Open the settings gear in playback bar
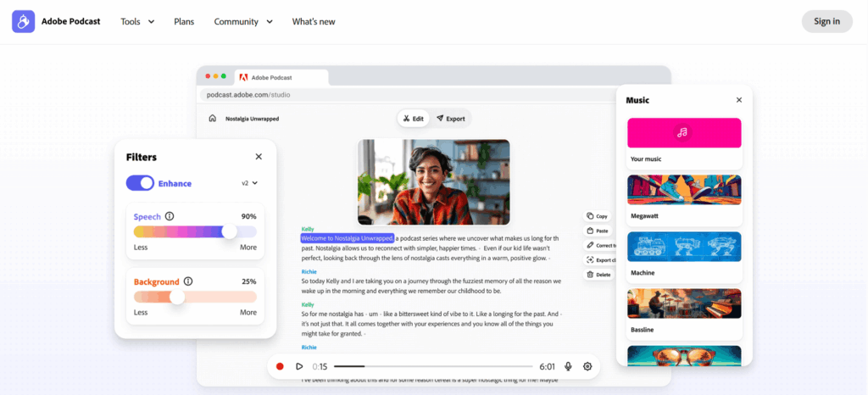Screen dimensions: 868x395 [x=587, y=366]
